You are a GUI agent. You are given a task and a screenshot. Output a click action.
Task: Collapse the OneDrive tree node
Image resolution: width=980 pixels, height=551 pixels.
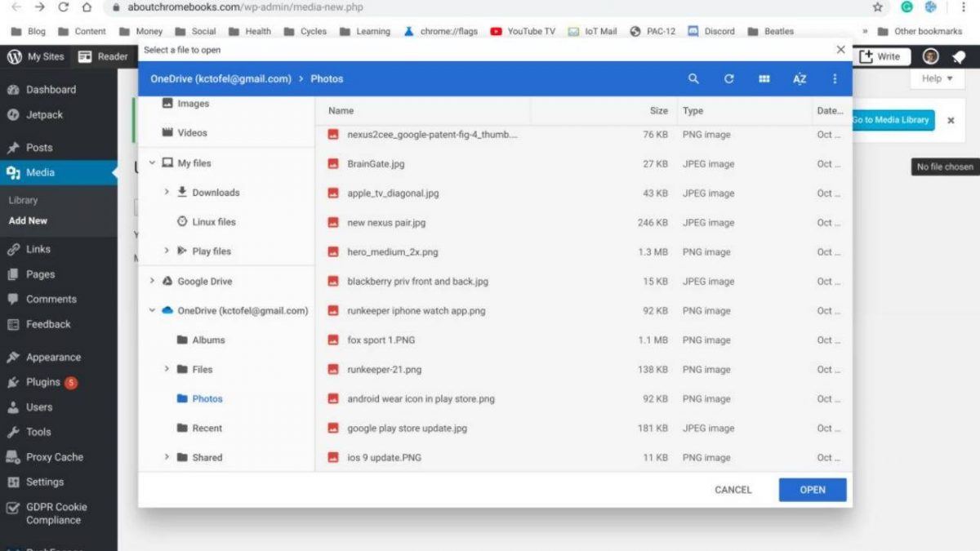[x=152, y=311]
